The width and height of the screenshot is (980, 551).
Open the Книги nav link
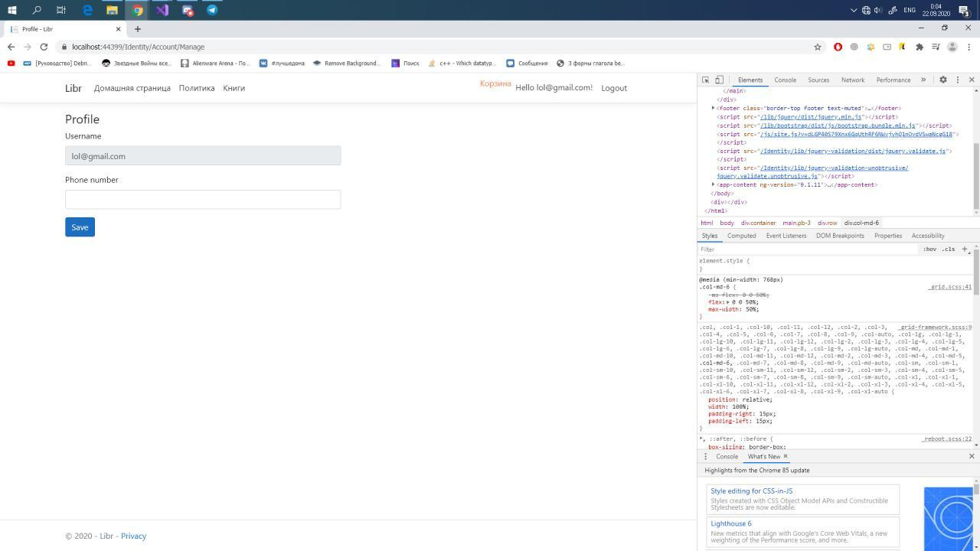[x=234, y=88]
